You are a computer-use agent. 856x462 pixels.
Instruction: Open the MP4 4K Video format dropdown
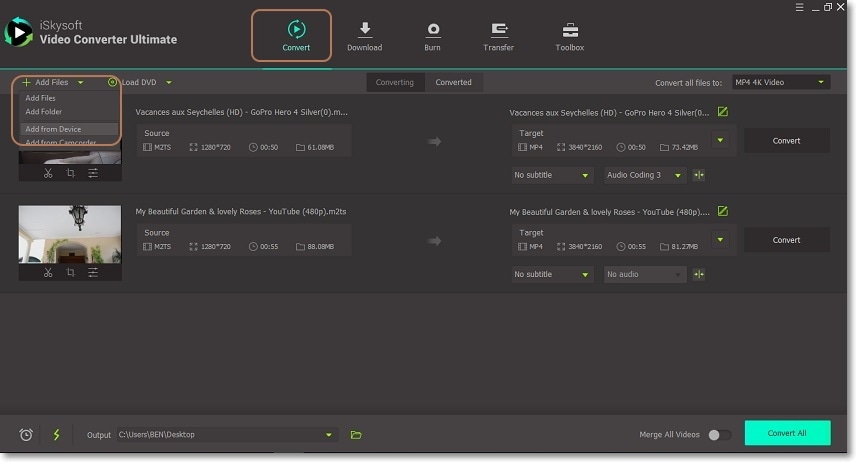click(781, 82)
